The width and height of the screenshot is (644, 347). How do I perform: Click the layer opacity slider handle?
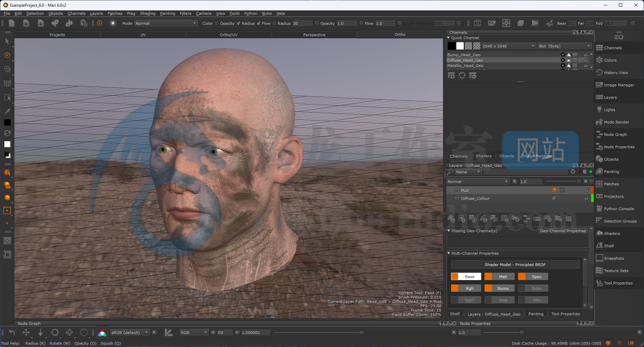579,181
